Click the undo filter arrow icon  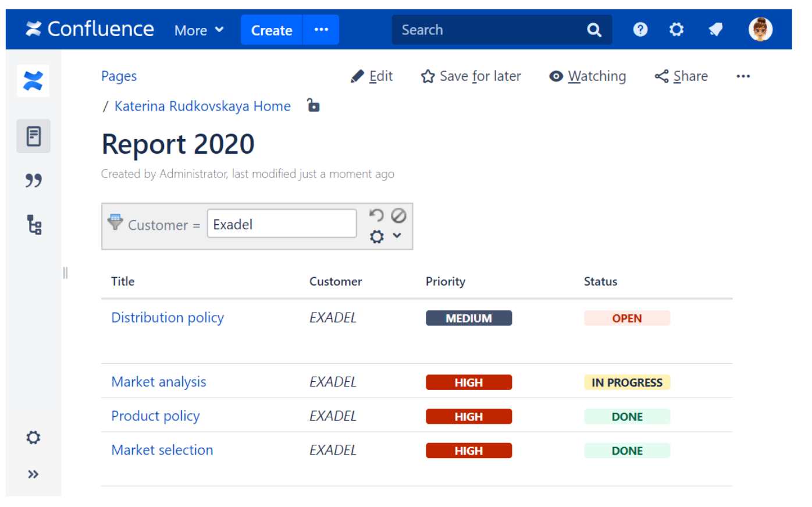coord(376,215)
